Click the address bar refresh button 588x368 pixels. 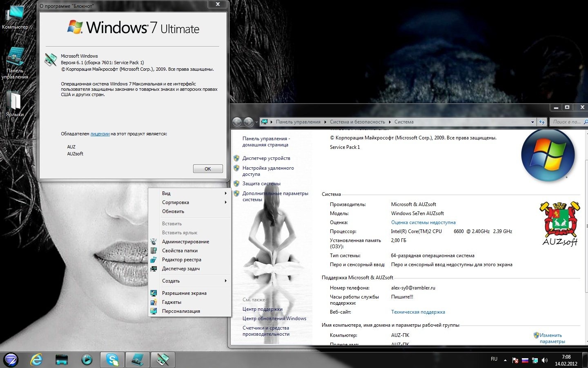pyautogui.click(x=542, y=122)
